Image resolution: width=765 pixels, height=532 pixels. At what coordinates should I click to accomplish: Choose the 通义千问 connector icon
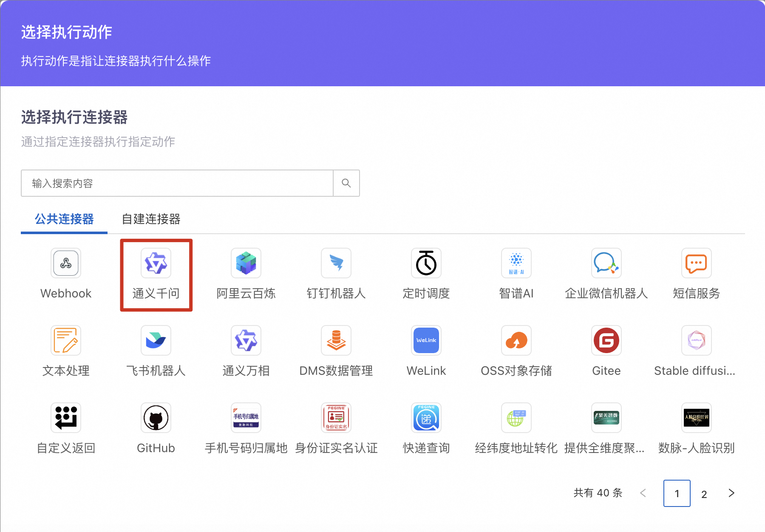pos(156,263)
